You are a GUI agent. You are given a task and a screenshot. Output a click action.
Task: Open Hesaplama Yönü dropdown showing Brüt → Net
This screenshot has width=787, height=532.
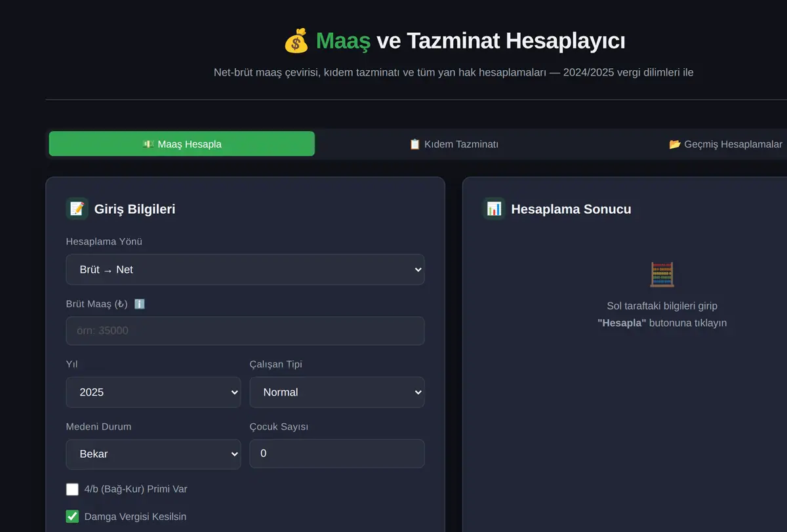[x=245, y=270]
